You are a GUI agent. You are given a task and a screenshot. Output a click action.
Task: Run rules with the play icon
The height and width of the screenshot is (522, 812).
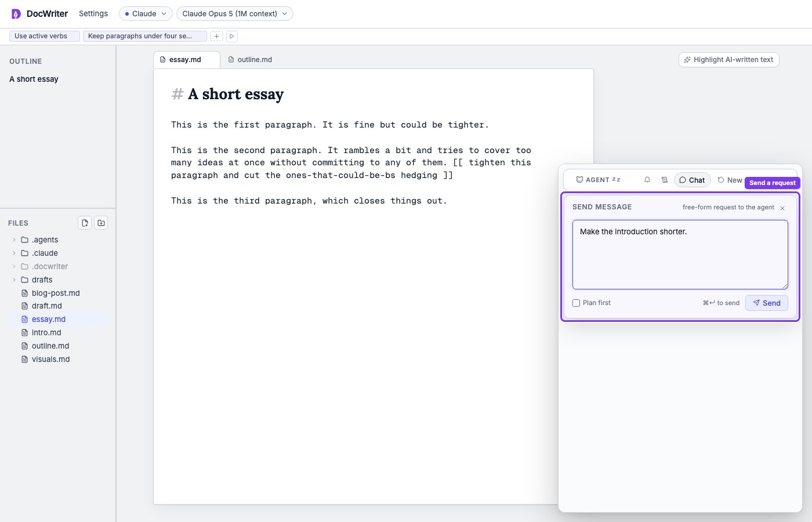(x=231, y=36)
